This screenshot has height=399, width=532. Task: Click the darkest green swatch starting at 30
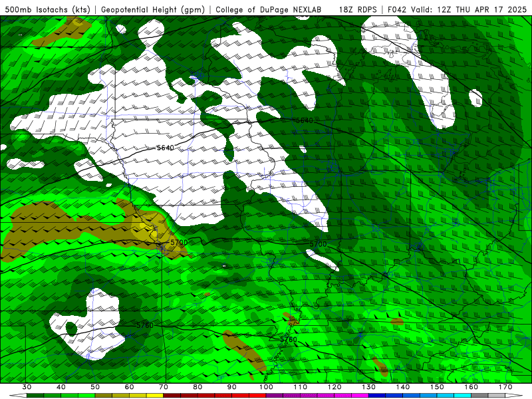pyautogui.click(x=35, y=395)
